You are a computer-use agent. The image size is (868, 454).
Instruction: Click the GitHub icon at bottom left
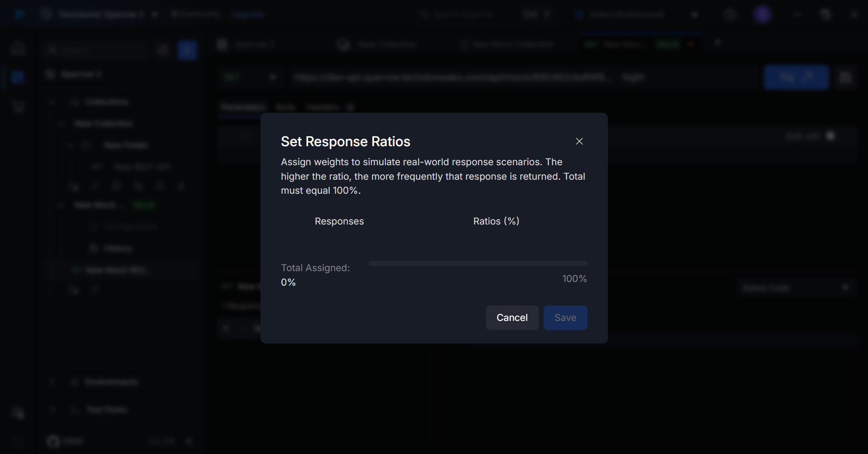(53, 441)
